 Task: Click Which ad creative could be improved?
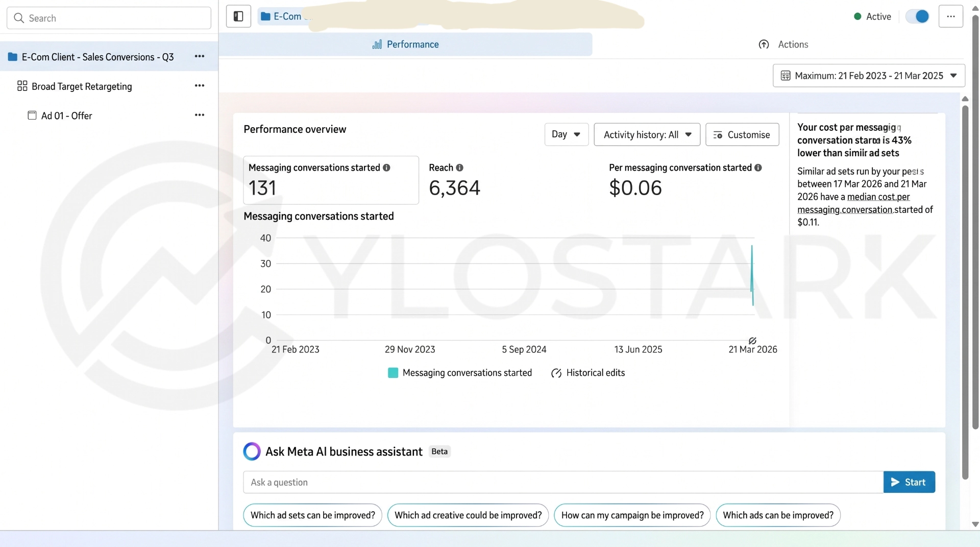tap(468, 515)
